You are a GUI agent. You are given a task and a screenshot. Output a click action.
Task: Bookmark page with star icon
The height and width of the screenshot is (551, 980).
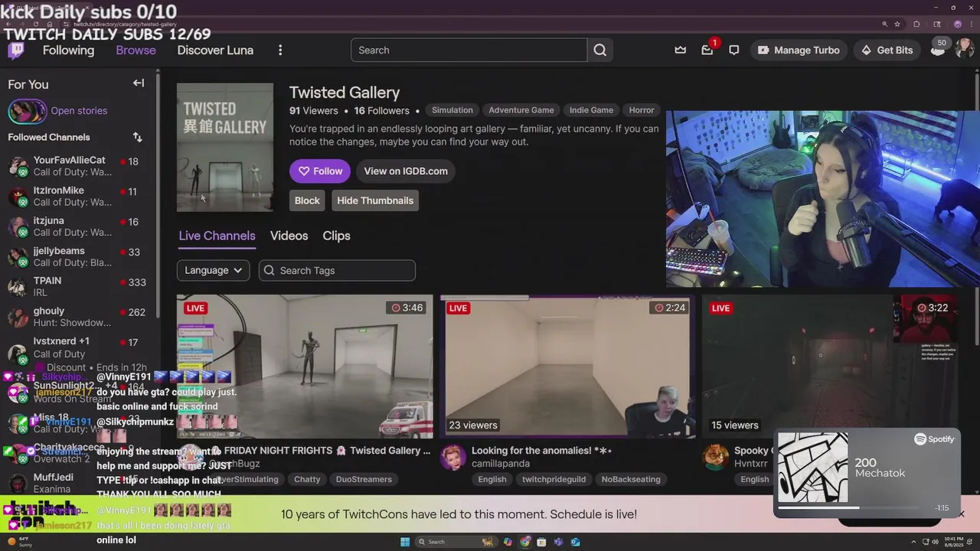[x=897, y=24]
